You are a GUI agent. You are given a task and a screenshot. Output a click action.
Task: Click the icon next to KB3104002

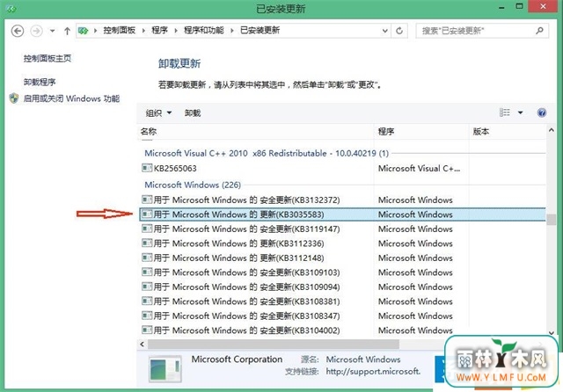[x=147, y=330]
